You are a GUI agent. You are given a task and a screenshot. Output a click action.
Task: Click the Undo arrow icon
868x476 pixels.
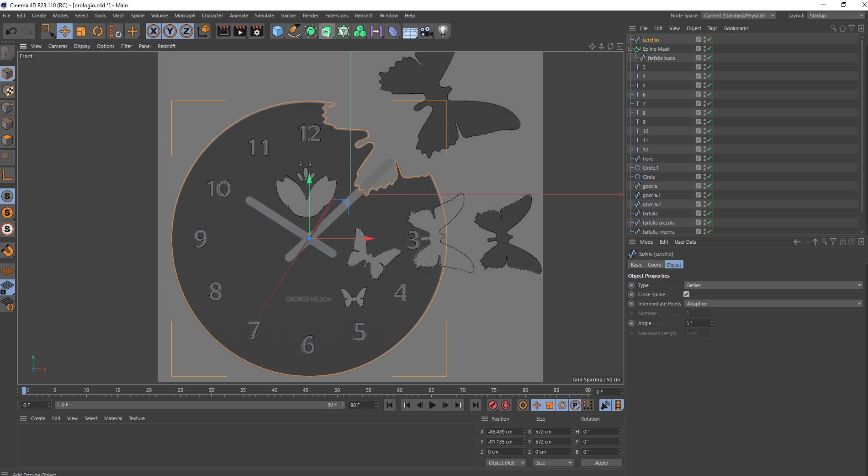coord(11,31)
